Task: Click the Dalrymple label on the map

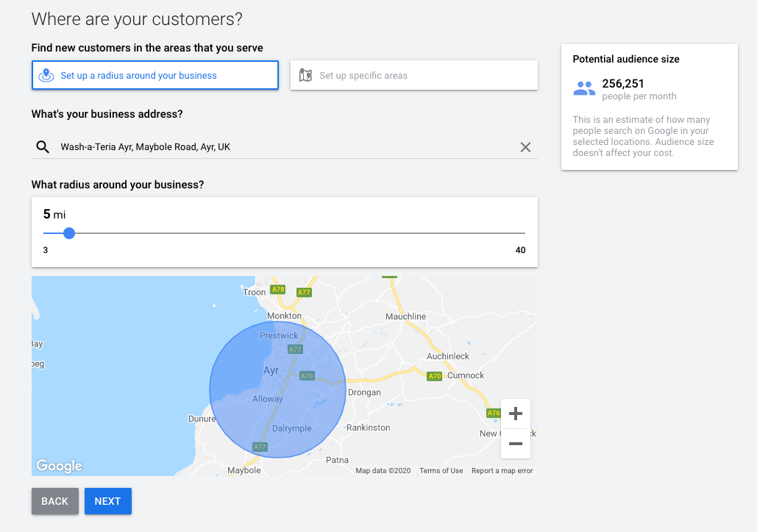Action: pyautogui.click(x=291, y=428)
